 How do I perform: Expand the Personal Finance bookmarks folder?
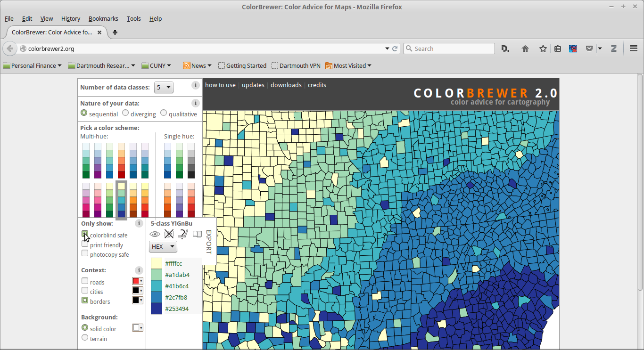(x=32, y=65)
